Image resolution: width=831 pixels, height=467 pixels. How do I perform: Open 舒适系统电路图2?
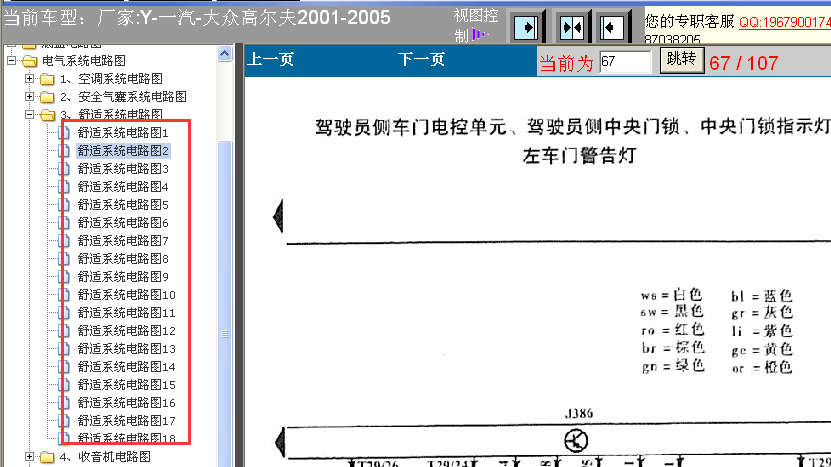[x=123, y=151]
